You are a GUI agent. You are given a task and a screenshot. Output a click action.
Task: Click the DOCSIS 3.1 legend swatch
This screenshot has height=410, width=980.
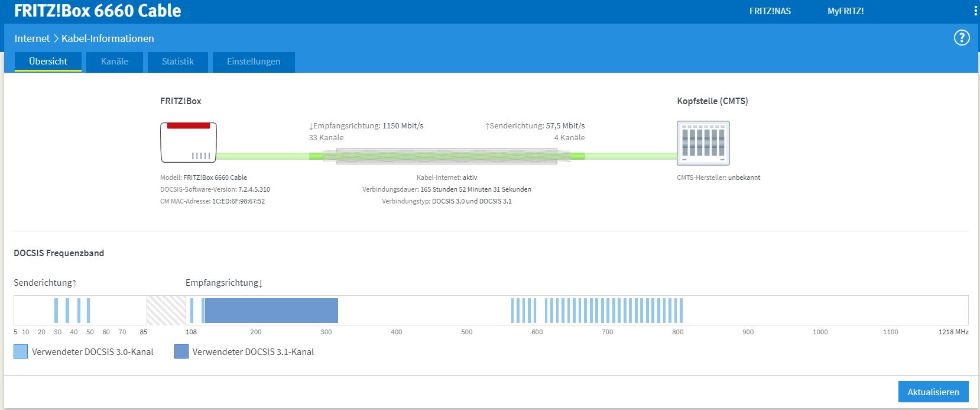point(181,351)
